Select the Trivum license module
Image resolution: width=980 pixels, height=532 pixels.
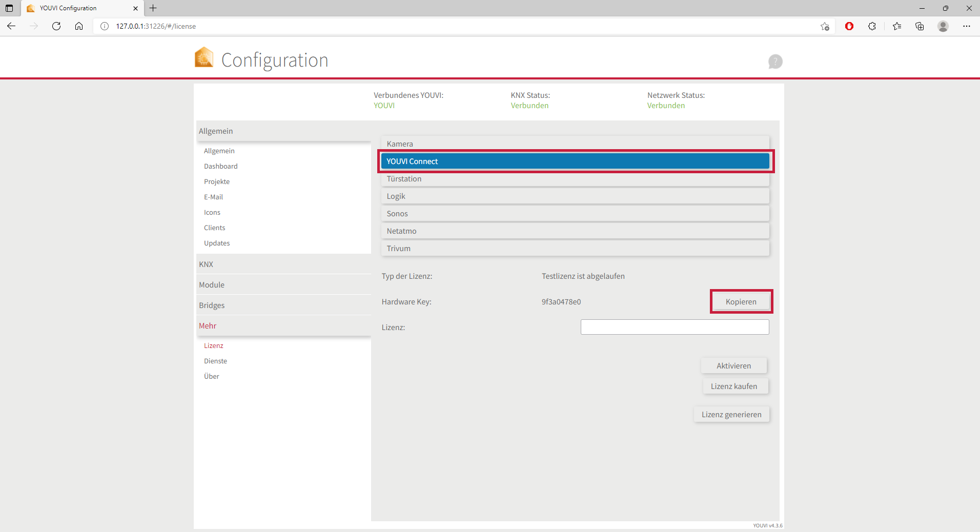click(575, 248)
